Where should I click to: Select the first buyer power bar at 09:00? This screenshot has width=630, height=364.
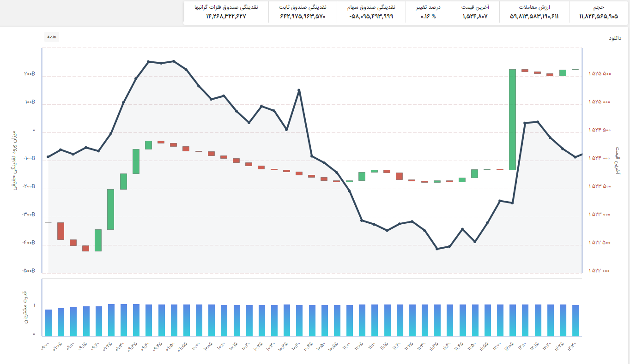click(48, 323)
